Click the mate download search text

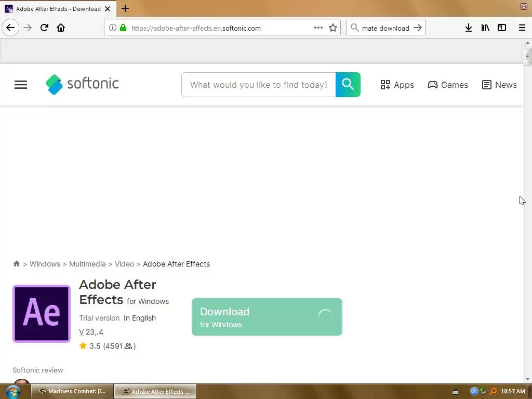click(385, 28)
